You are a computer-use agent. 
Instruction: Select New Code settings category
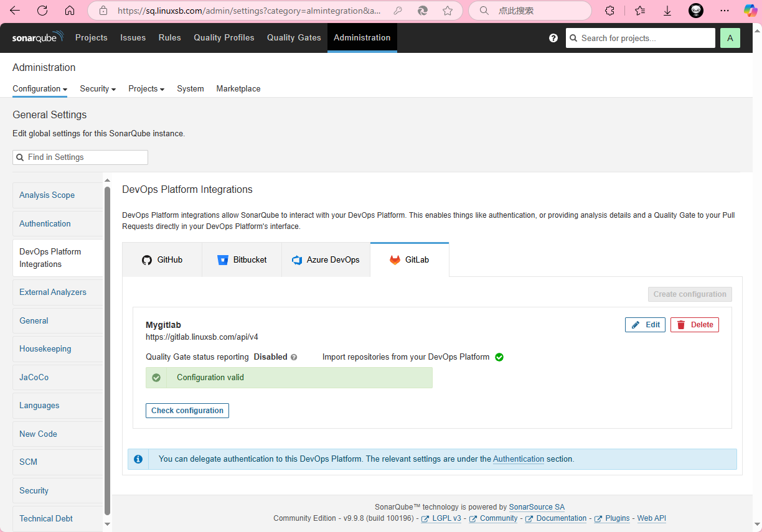58,434
